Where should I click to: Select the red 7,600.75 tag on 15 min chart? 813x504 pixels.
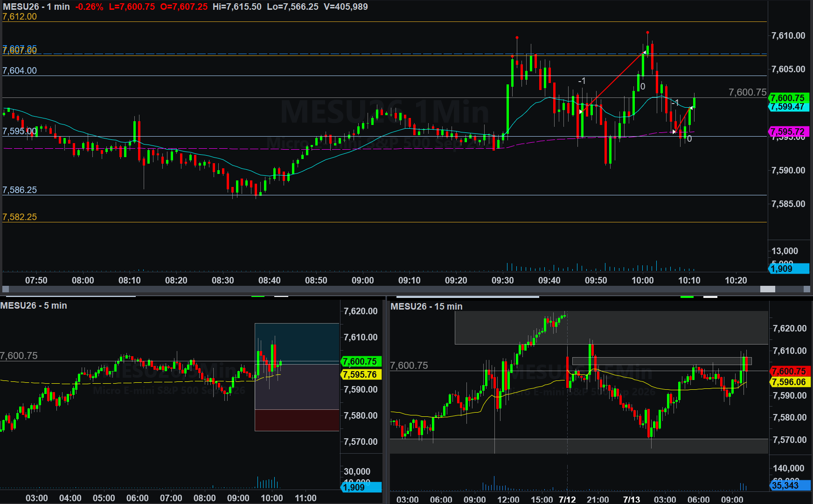point(789,371)
